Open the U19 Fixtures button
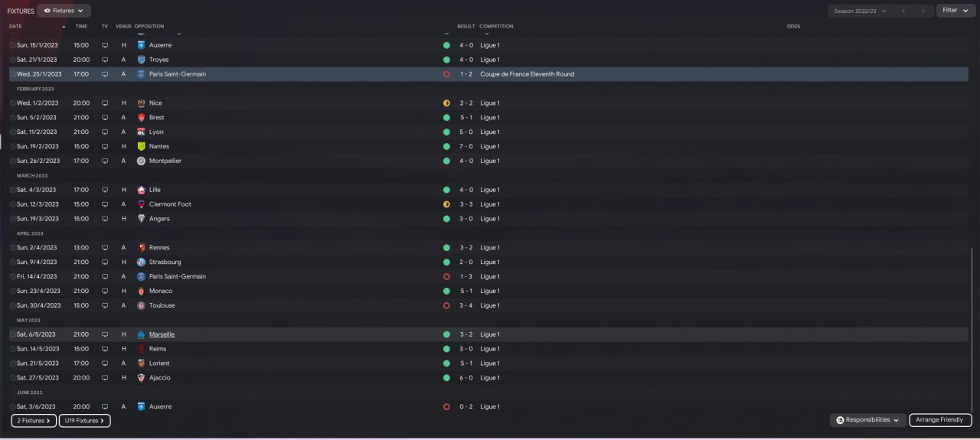980x440 pixels. [85, 420]
